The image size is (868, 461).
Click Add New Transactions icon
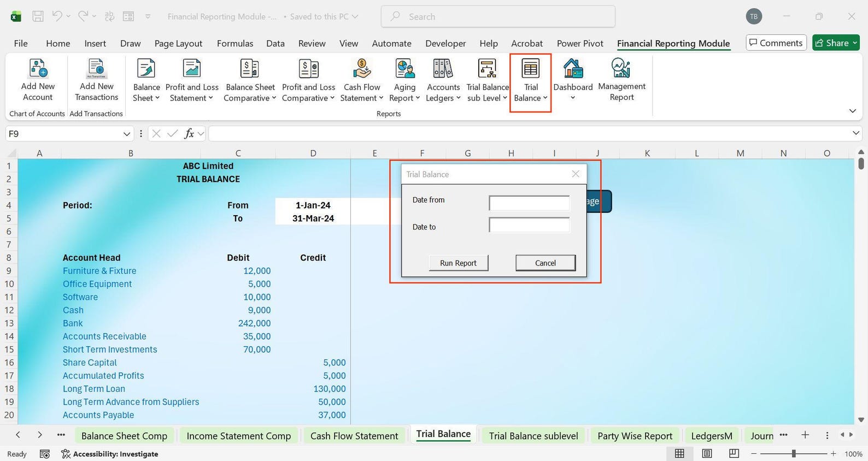pos(96,80)
